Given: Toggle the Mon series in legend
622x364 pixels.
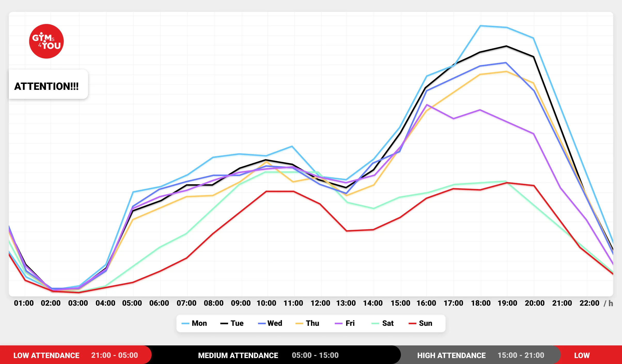Looking at the screenshot, I should coord(194,323).
